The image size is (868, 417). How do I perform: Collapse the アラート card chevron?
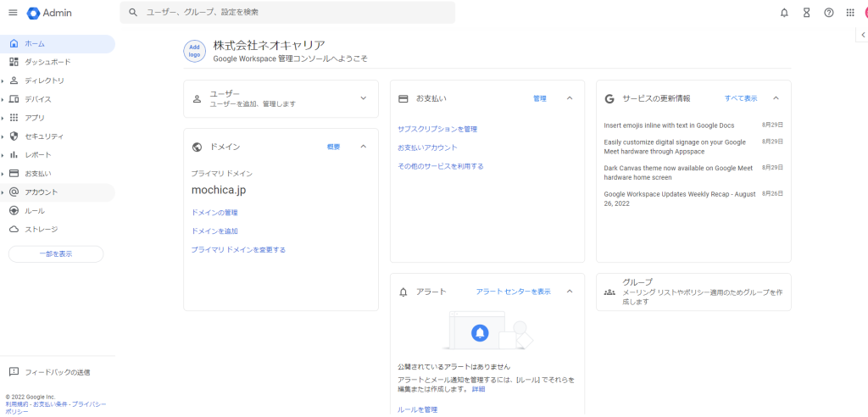[x=570, y=292]
